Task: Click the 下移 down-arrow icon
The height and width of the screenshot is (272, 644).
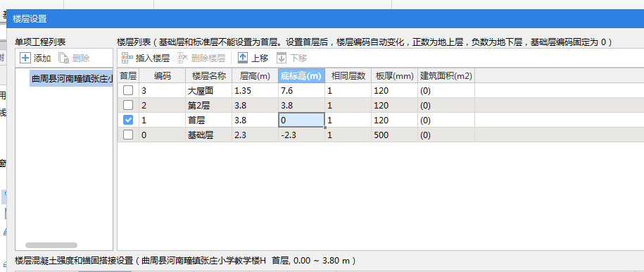Action: [x=282, y=58]
